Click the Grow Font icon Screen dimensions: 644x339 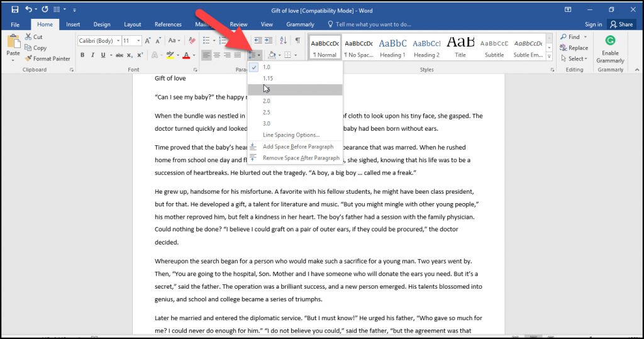click(x=147, y=41)
